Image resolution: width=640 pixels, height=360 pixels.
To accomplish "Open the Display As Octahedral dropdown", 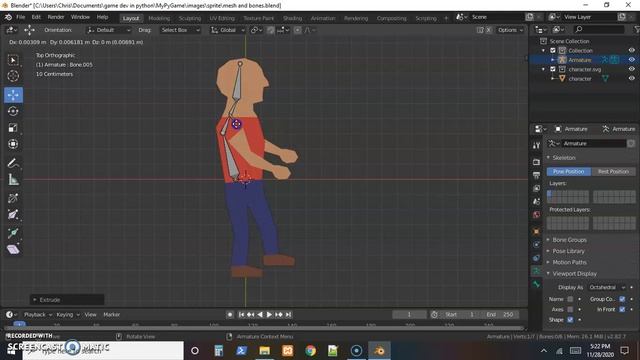I will [607, 287].
